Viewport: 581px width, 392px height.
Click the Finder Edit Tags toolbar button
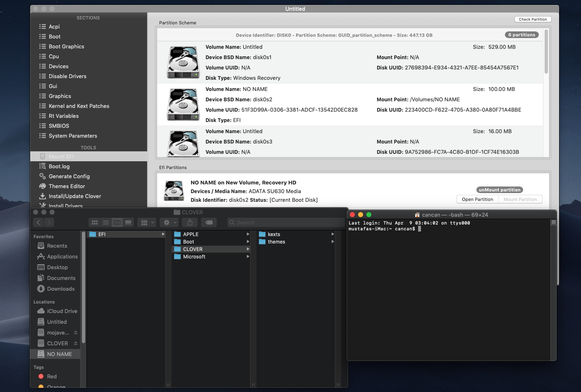click(x=209, y=222)
